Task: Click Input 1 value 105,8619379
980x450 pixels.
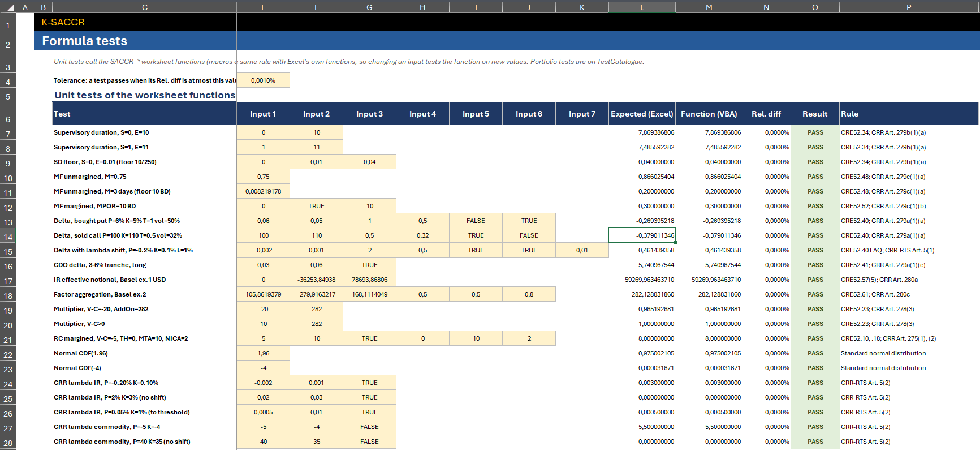Action: click(263, 294)
